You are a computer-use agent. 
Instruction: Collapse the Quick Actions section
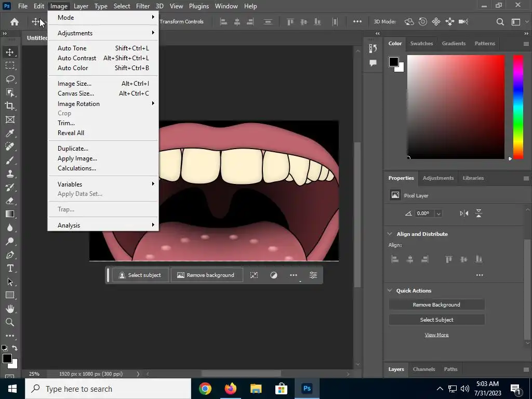click(x=390, y=290)
